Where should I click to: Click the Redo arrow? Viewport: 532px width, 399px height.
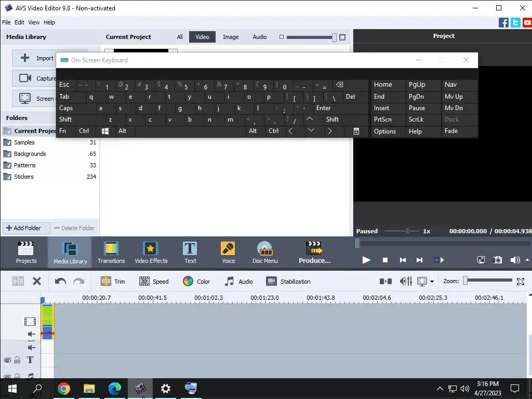coord(79,281)
